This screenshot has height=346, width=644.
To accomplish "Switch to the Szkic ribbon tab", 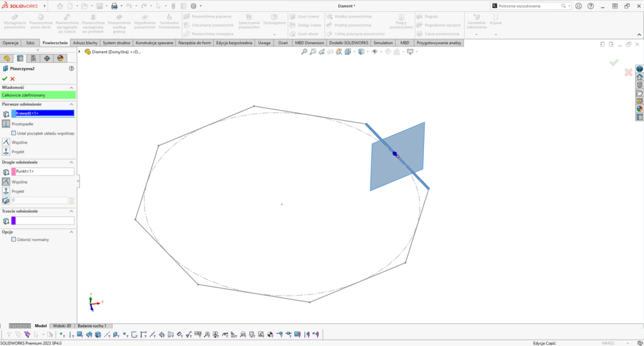I will (x=30, y=43).
